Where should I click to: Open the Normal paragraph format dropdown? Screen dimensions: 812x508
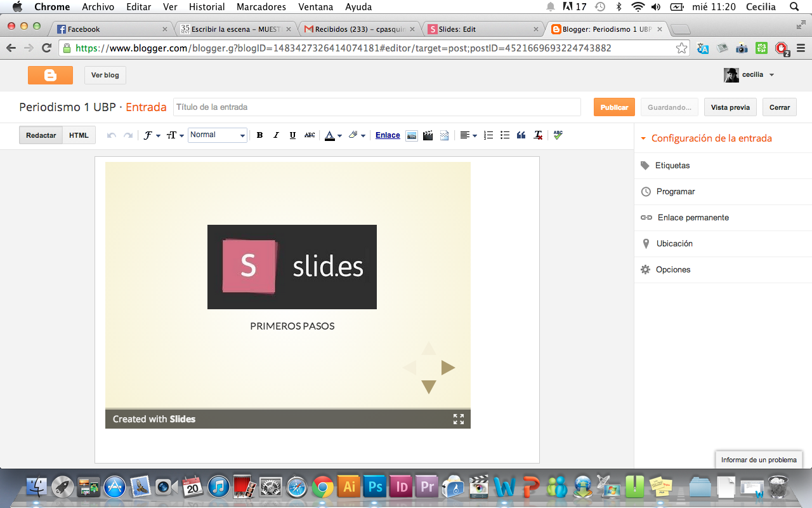[218, 135]
